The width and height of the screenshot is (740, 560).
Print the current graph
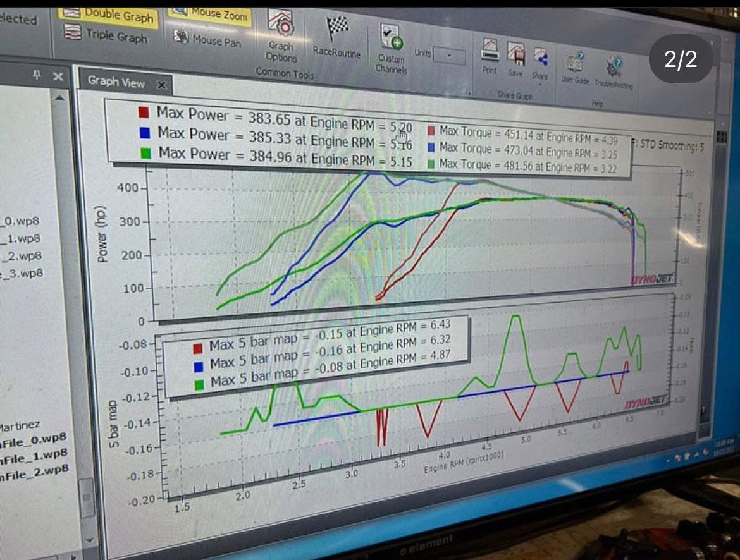point(490,49)
